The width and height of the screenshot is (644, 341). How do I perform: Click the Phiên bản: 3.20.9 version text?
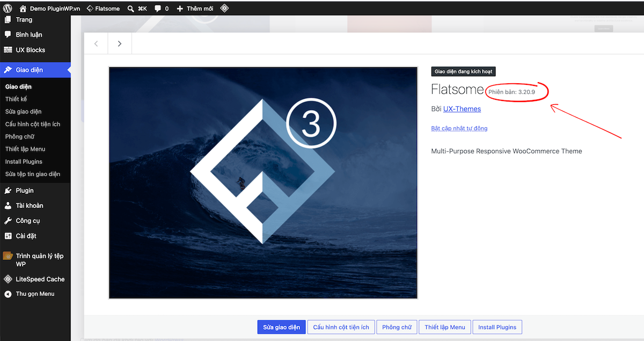511,92
